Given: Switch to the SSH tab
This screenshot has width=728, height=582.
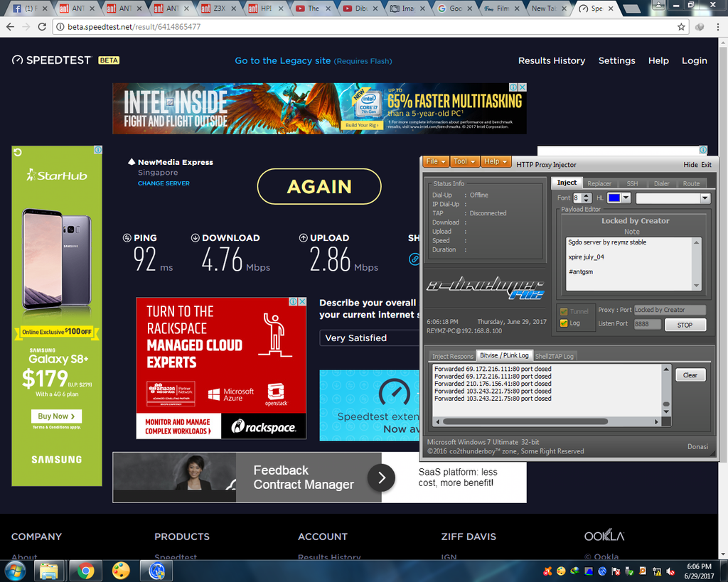Looking at the screenshot, I should (632, 183).
